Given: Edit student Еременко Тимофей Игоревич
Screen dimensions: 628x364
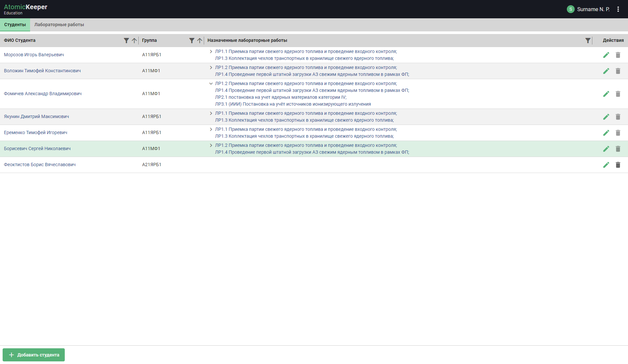Looking at the screenshot, I should coord(606,133).
